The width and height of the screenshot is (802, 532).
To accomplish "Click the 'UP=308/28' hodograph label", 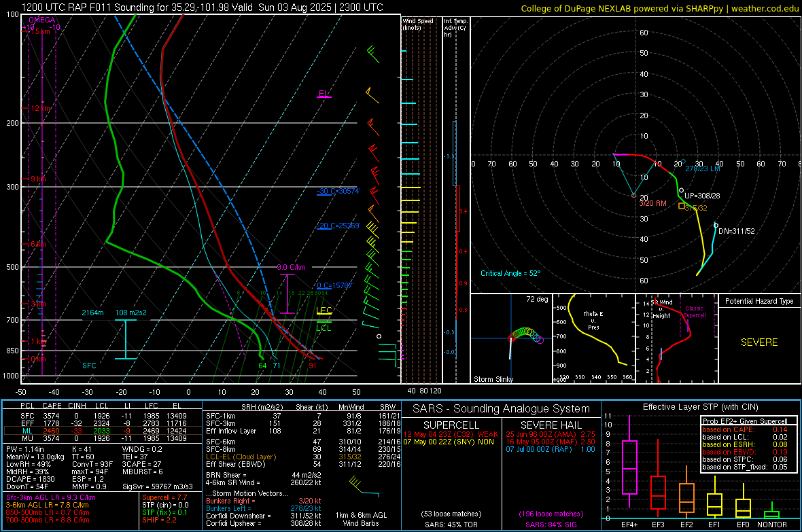I will [701, 196].
